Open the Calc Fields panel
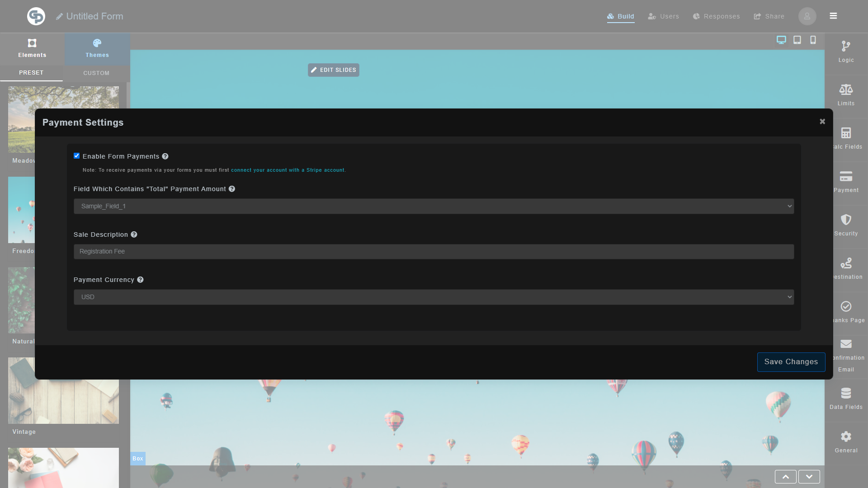868x488 pixels. click(846, 138)
